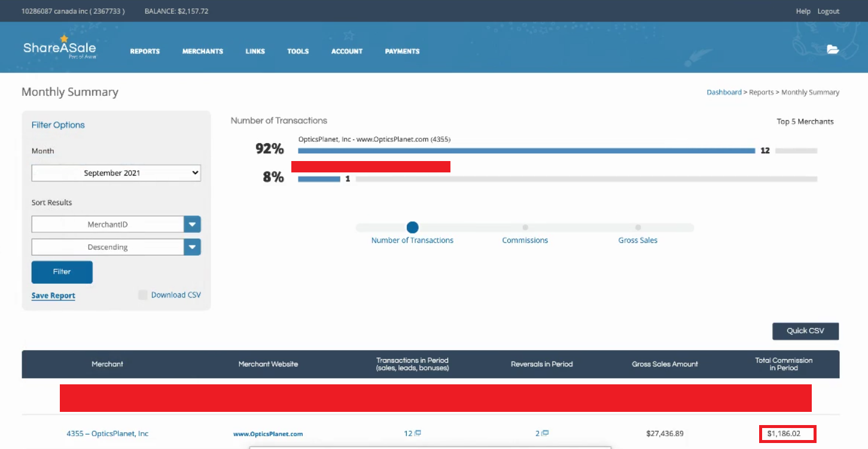Click the Gross Sales Amount column header
Screen dimensions: 868x449
665,364
